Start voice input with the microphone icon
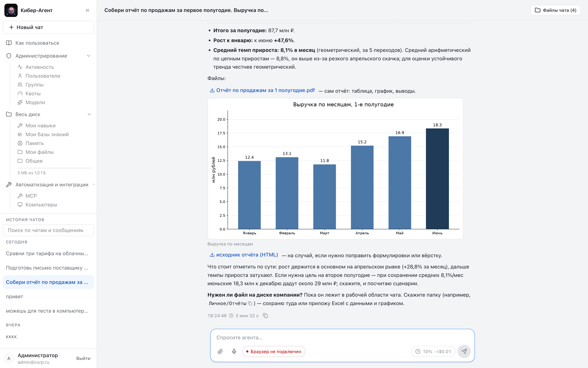Image resolution: width=588 pixels, height=368 pixels. 234,351
